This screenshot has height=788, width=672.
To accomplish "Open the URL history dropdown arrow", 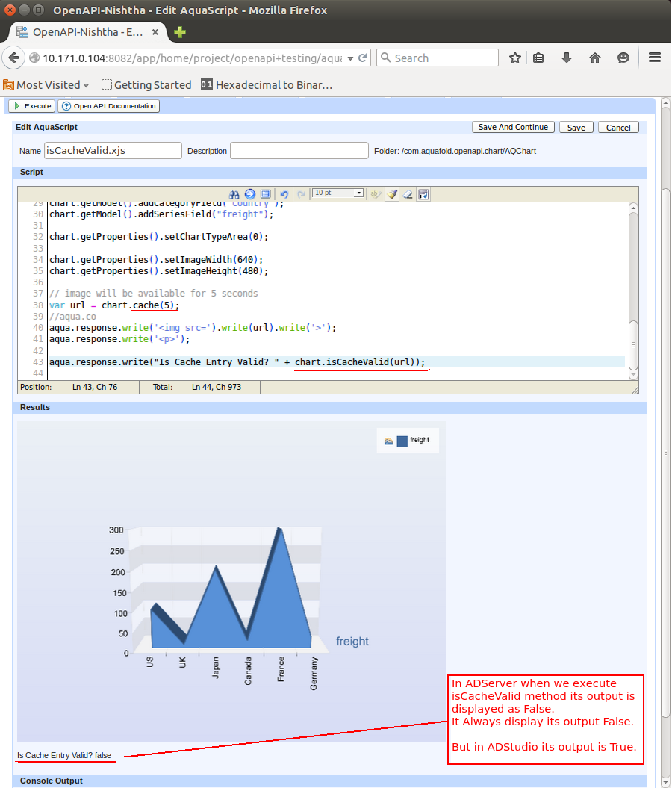I will pyautogui.click(x=350, y=58).
